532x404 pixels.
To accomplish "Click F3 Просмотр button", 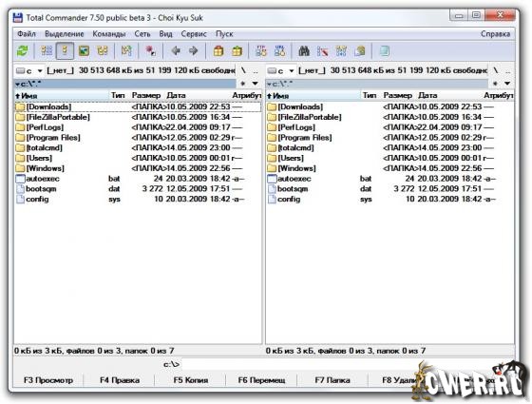I will (x=48, y=380).
